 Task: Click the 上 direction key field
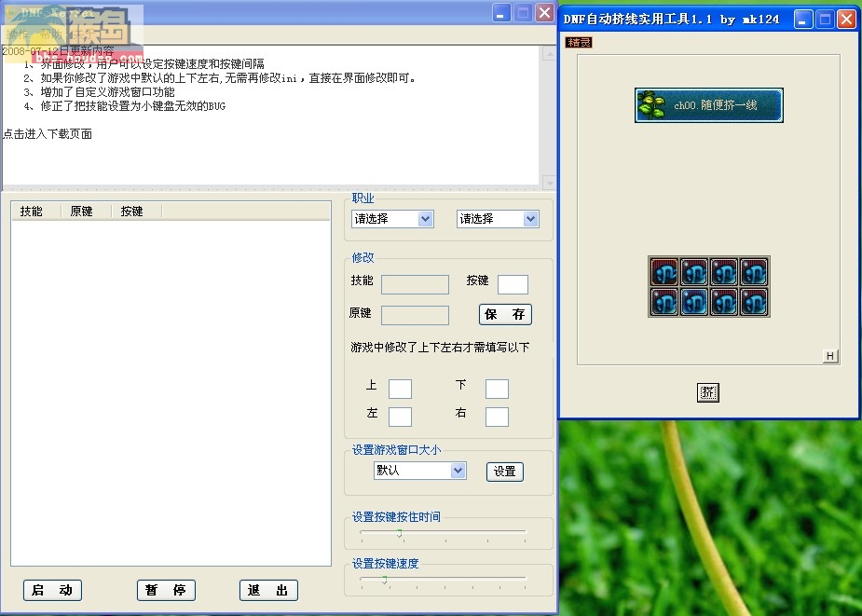(400, 389)
